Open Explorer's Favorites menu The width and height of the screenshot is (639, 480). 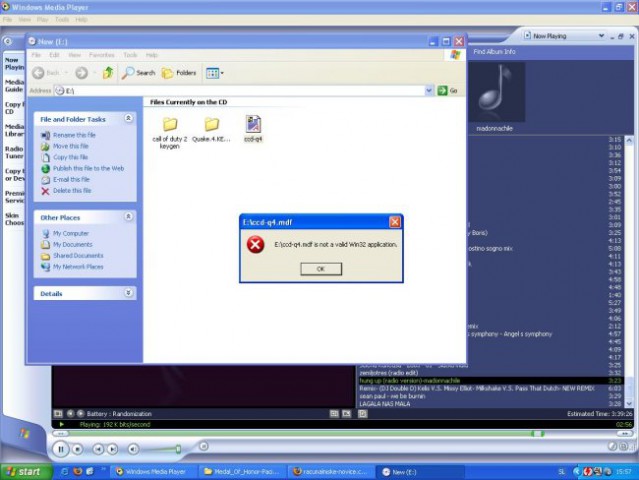tap(101, 55)
